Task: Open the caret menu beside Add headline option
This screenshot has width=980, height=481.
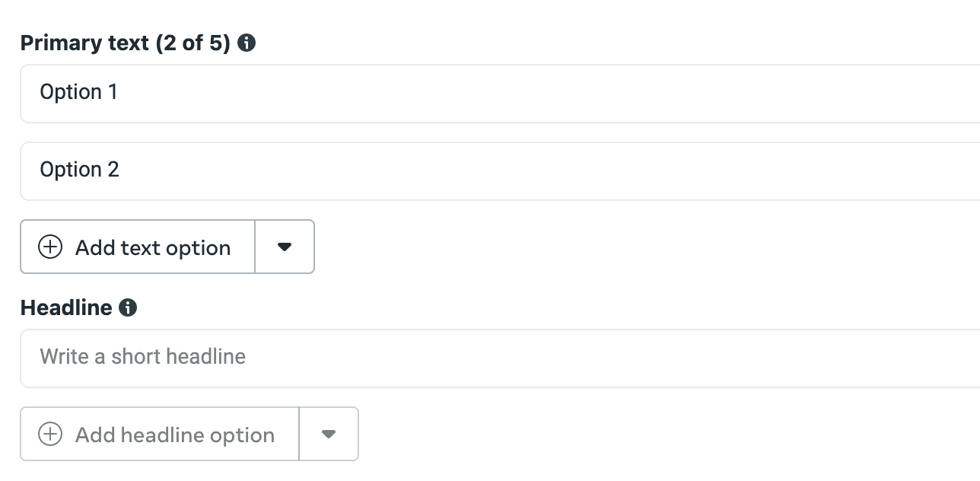Action: [x=329, y=434]
